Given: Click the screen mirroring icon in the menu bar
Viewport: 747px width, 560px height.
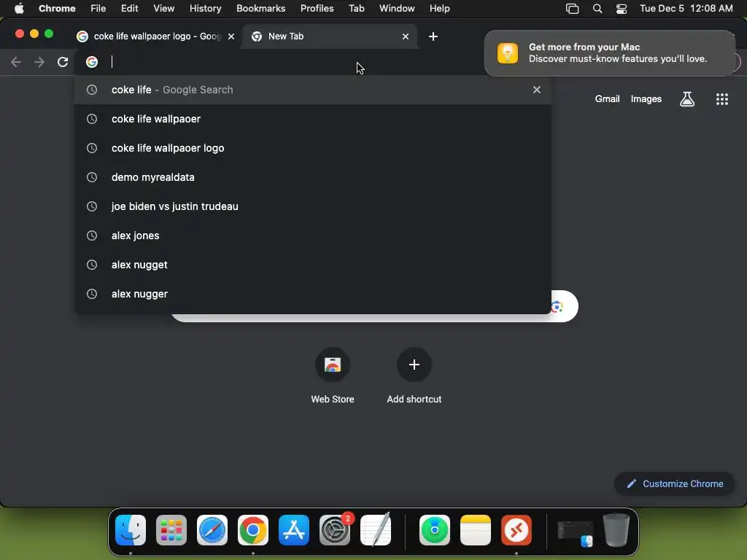Looking at the screenshot, I should pyautogui.click(x=572, y=9).
